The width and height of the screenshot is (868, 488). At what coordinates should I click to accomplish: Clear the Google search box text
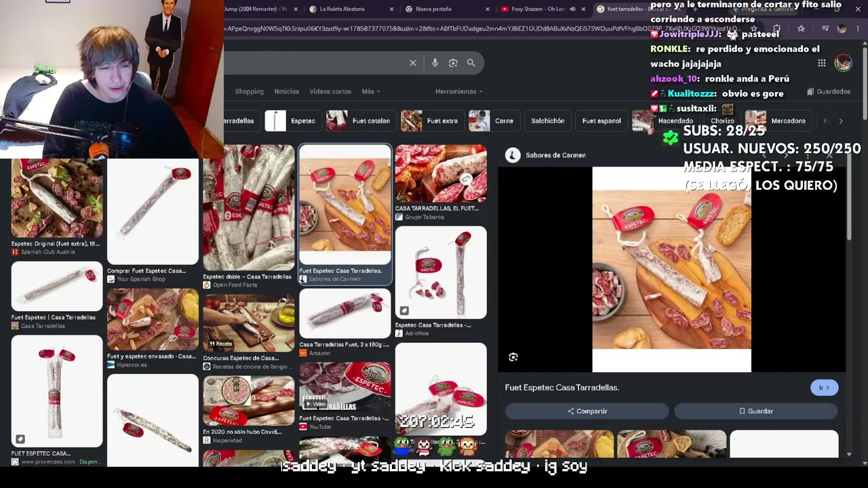[412, 63]
